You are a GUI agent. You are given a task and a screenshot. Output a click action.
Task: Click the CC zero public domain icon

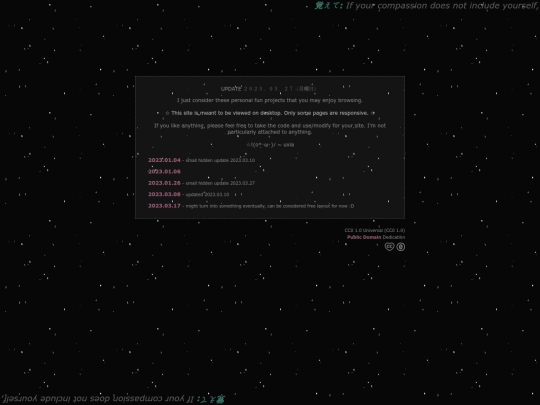pos(401,247)
